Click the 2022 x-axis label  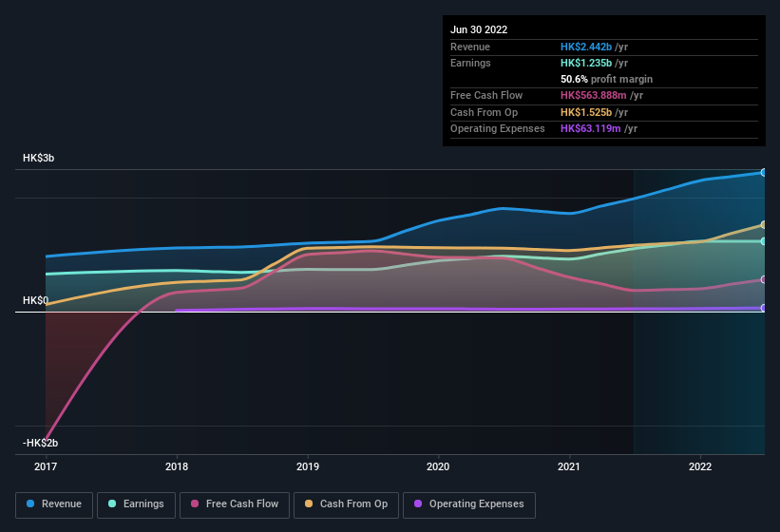tap(700, 466)
